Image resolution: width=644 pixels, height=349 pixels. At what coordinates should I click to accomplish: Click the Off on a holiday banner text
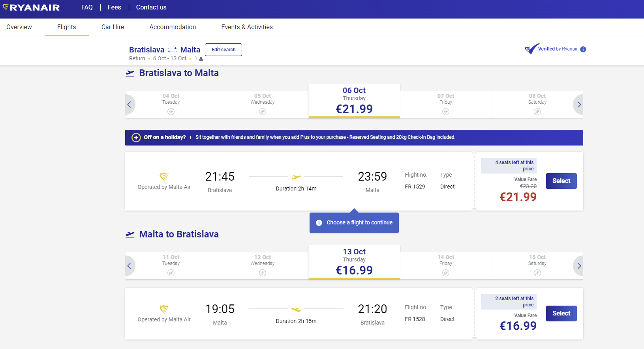click(x=165, y=137)
